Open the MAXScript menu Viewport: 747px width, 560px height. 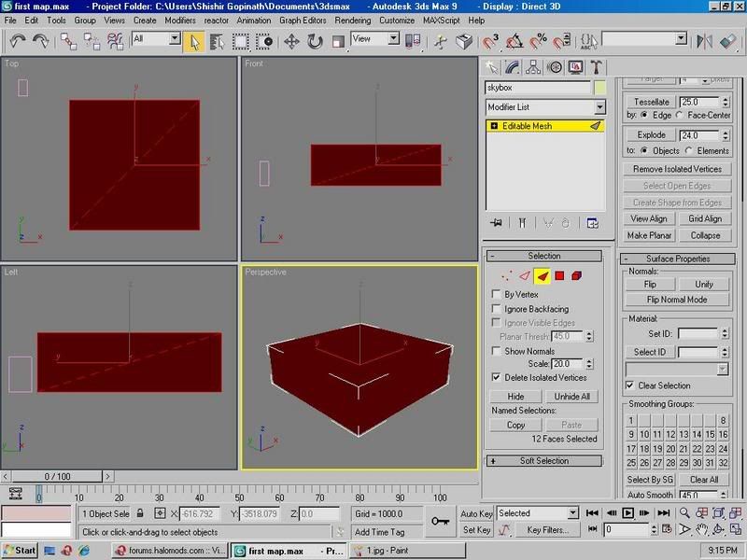pyautogui.click(x=441, y=21)
